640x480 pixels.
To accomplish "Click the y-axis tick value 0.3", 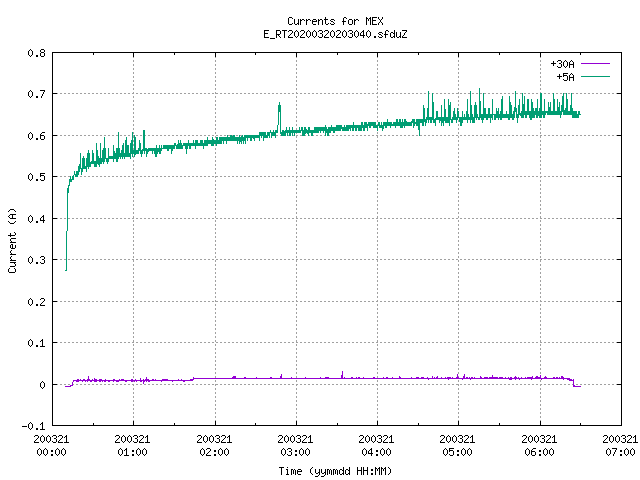I will point(36,260).
